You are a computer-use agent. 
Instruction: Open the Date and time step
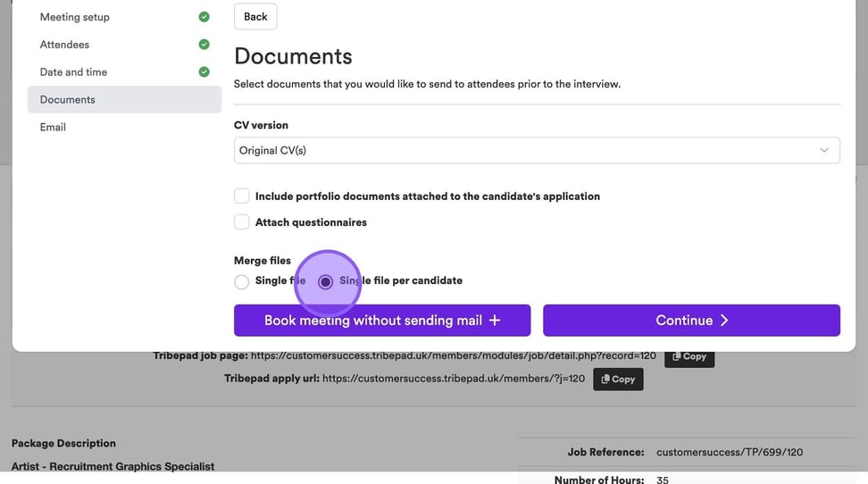point(73,72)
